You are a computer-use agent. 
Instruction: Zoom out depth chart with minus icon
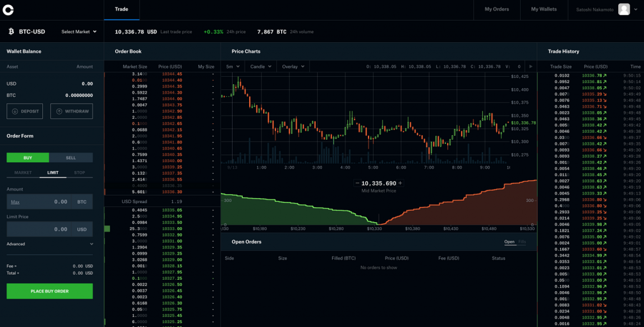(x=357, y=183)
